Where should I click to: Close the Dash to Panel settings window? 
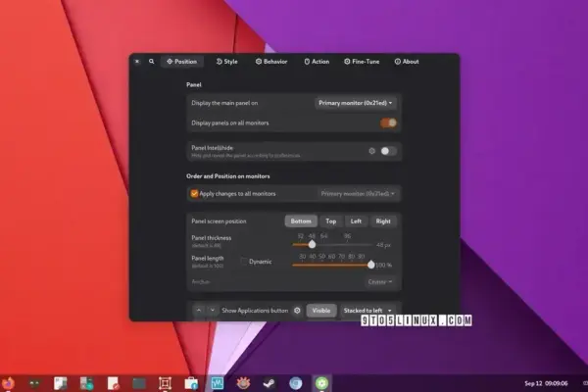coord(137,62)
